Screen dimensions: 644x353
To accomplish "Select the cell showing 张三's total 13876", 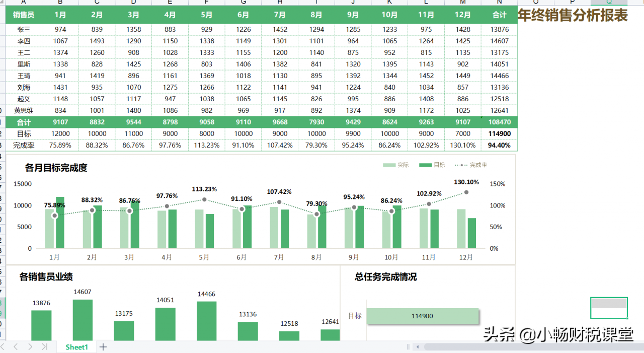I will click(499, 29).
